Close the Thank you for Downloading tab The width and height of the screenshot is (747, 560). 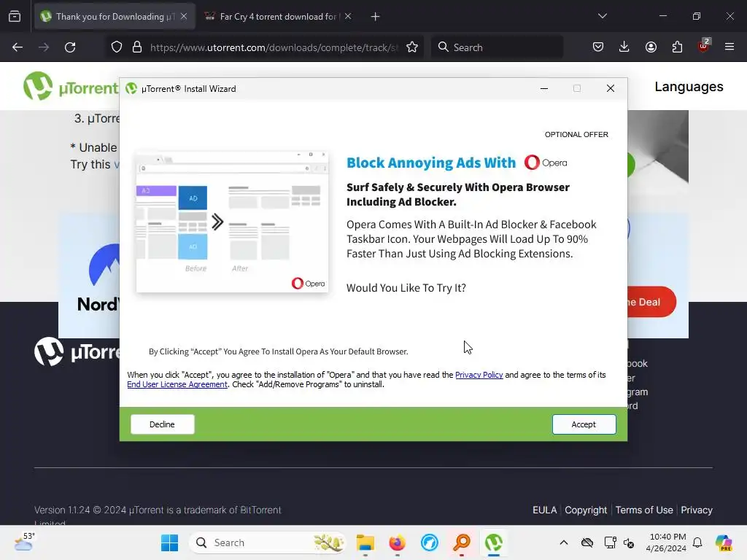(x=184, y=16)
